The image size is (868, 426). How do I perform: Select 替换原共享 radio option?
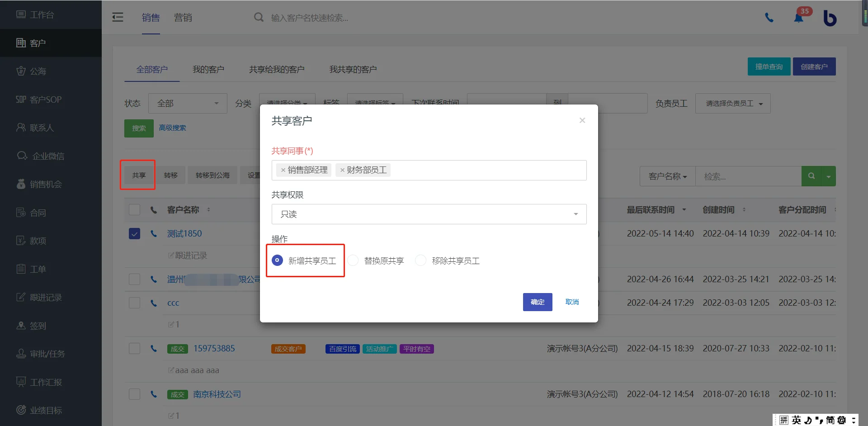(x=353, y=260)
